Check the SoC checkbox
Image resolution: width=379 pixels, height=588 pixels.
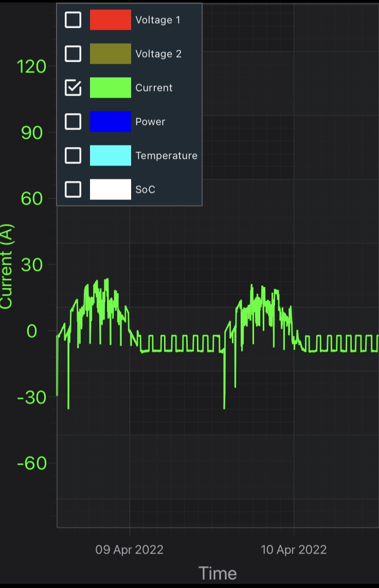pos(73,189)
